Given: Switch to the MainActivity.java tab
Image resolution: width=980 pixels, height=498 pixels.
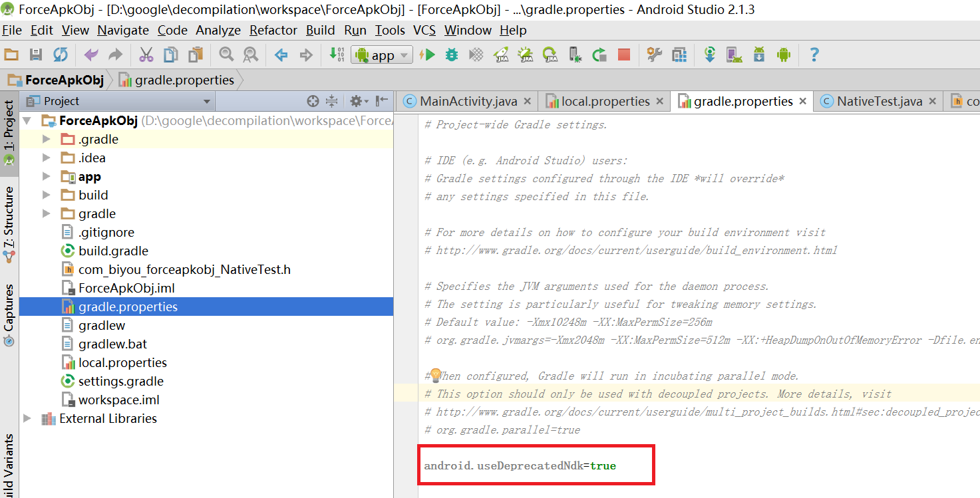Looking at the screenshot, I should pyautogui.click(x=468, y=101).
